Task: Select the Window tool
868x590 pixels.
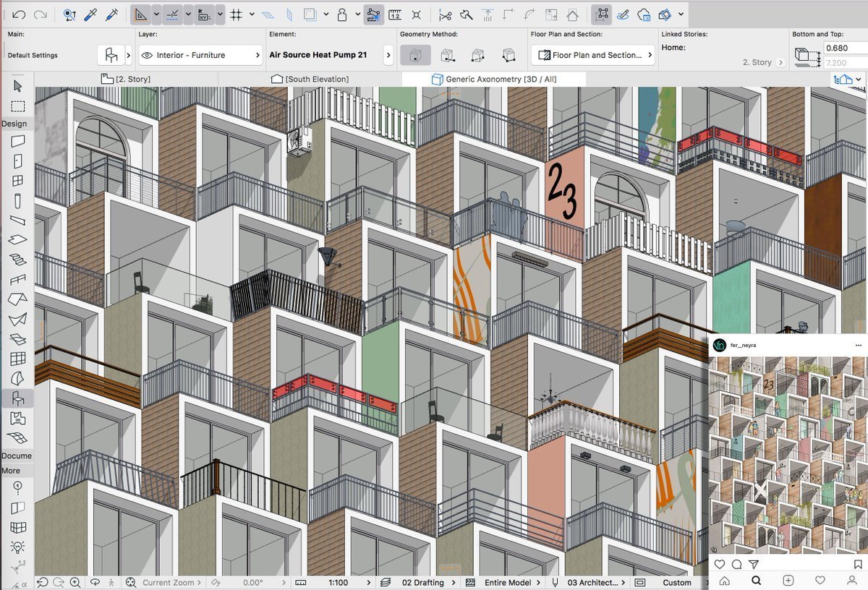Action: [x=17, y=181]
